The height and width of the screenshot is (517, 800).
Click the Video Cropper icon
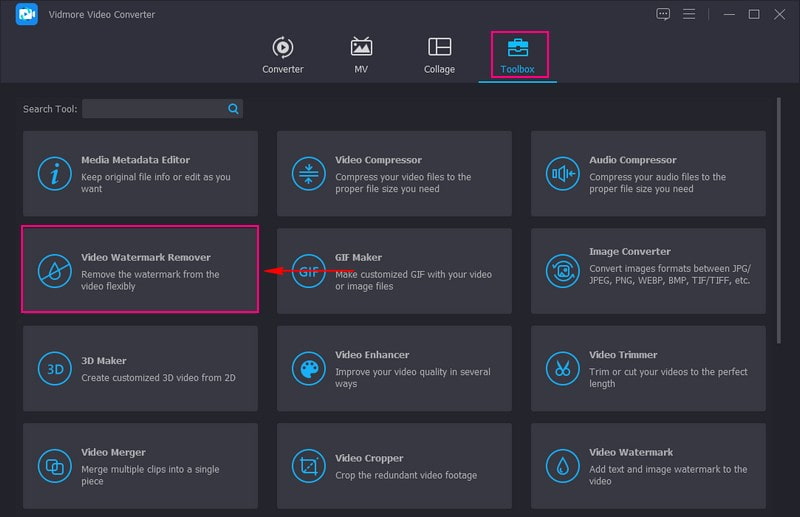pos(309,465)
